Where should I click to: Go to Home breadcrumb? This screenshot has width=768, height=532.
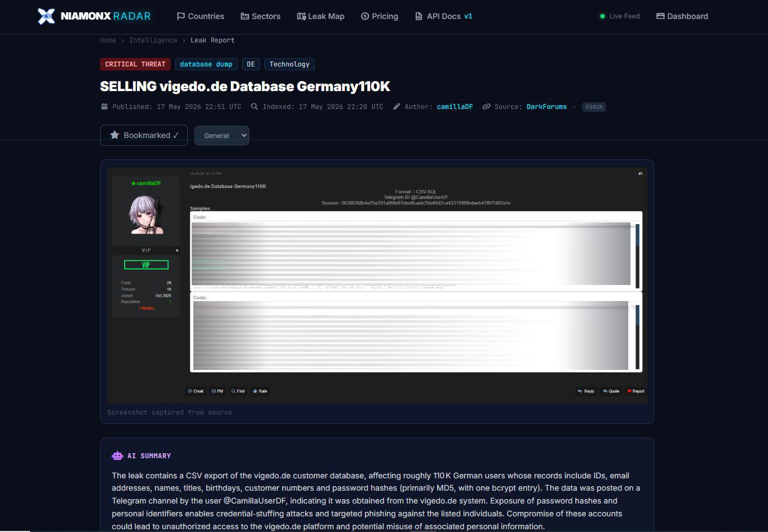108,40
